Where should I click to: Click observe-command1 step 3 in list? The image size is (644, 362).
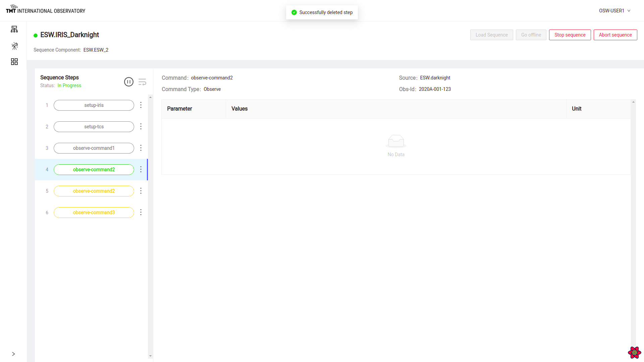coord(94,148)
